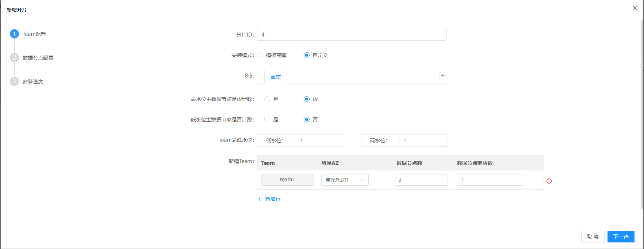Viewport: 644px width, 249px height.
Task: Close the 新增分片 dialog with X
Action: coord(635,8)
